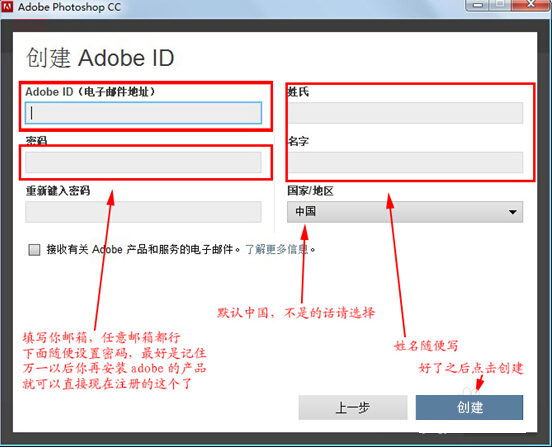Click the 重新键入密码 label text

pos(58,191)
